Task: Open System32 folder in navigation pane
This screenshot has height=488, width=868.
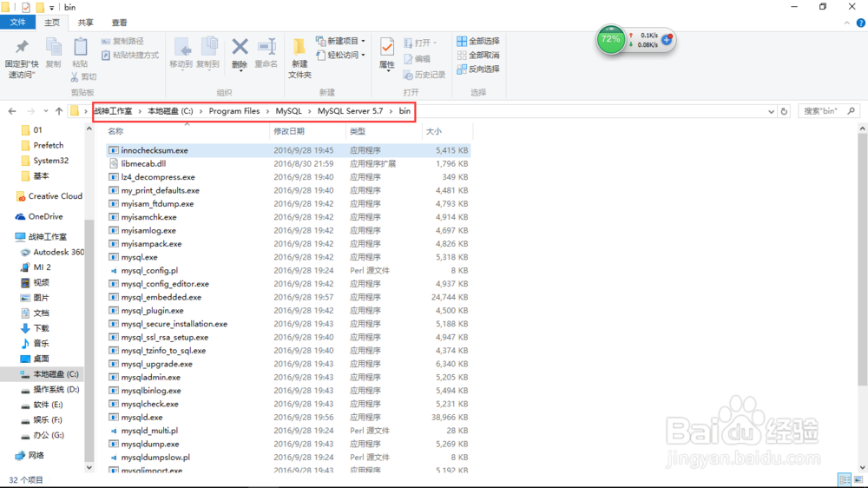Action: pos(44,160)
